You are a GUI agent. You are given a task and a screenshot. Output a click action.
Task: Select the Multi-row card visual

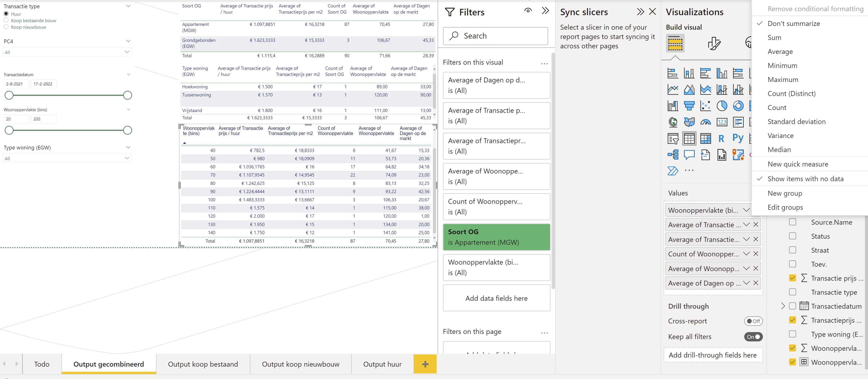(738, 122)
